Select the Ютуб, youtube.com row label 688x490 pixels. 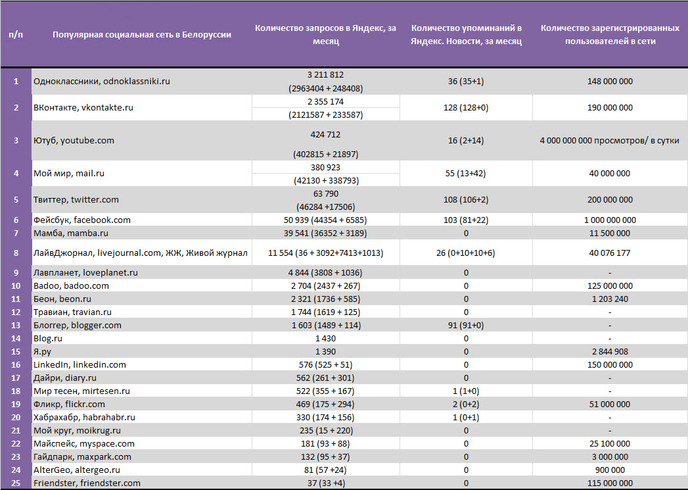(x=142, y=140)
